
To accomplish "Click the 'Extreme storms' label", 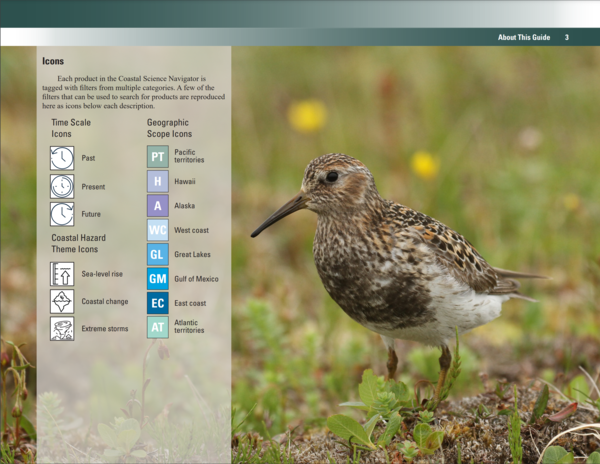I will point(104,329).
